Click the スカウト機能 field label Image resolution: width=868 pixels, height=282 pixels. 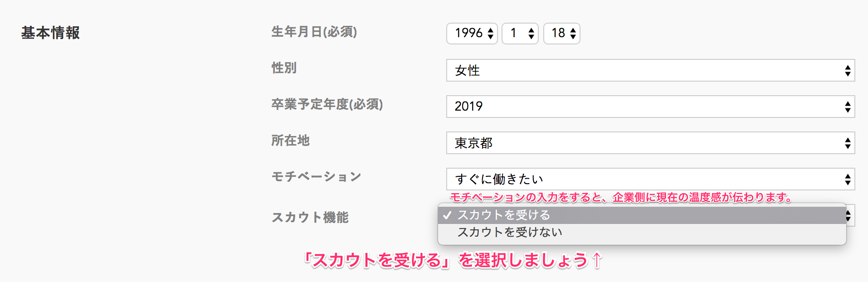pyautogui.click(x=310, y=218)
